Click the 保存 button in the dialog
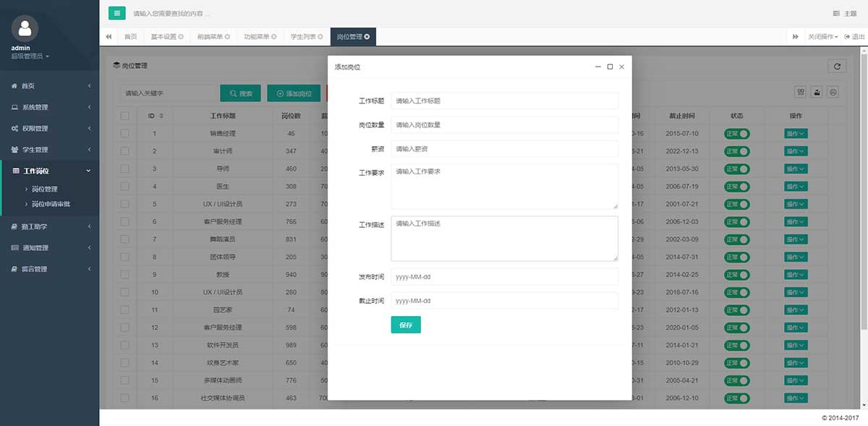 tap(405, 325)
